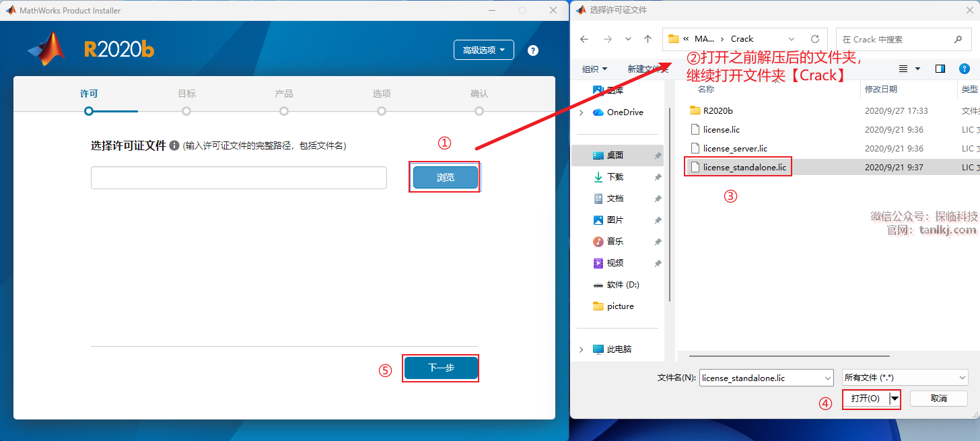Click 新建文件夹 in dialog toolbar

647,69
